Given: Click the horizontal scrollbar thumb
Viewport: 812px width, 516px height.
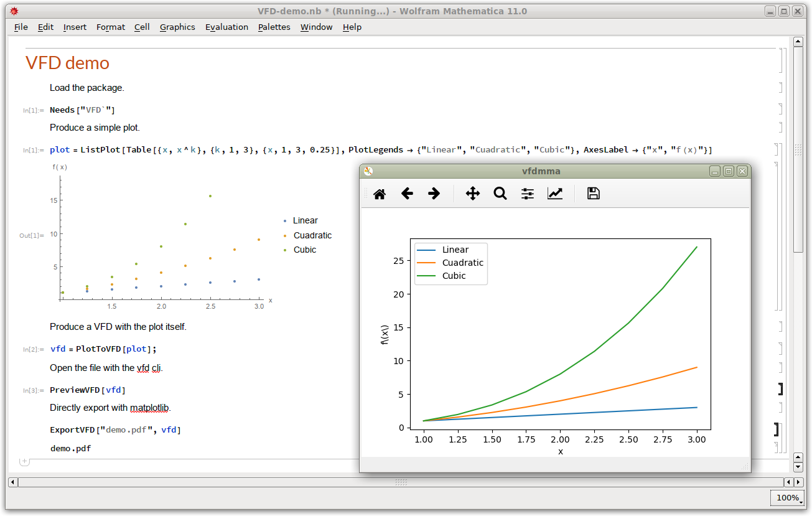Looking at the screenshot, I should pos(401,482).
